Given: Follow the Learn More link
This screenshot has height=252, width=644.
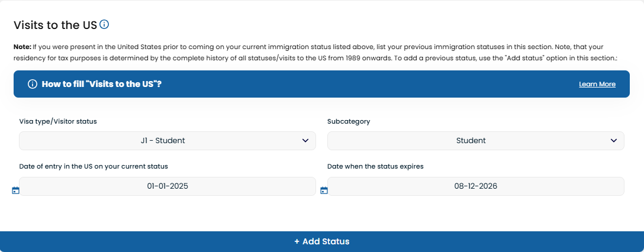Looking at the screenshot, I should pyautogui.click(x=597, y=84).
